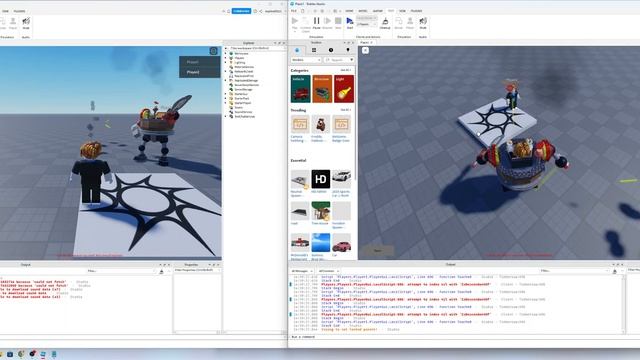The image size is (640, 360).
Task: Click the Resume button in right window ribbon
Action: (327, 22)
